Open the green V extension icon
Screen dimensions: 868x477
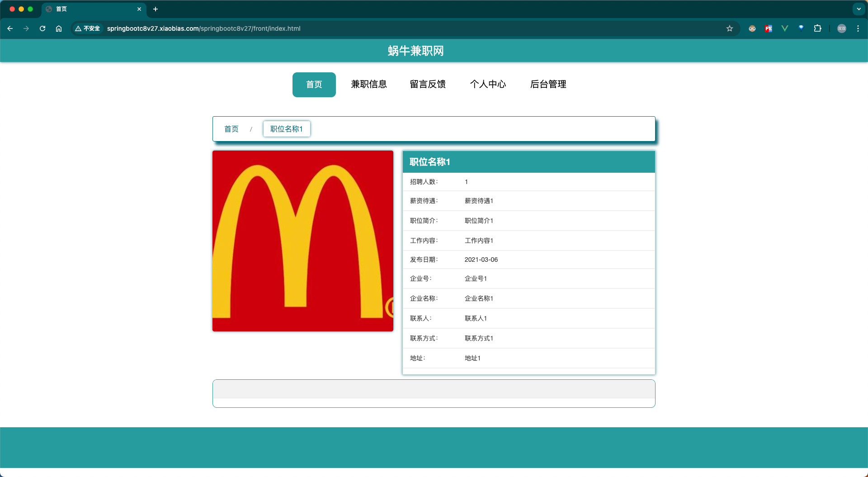coord(785,28)
